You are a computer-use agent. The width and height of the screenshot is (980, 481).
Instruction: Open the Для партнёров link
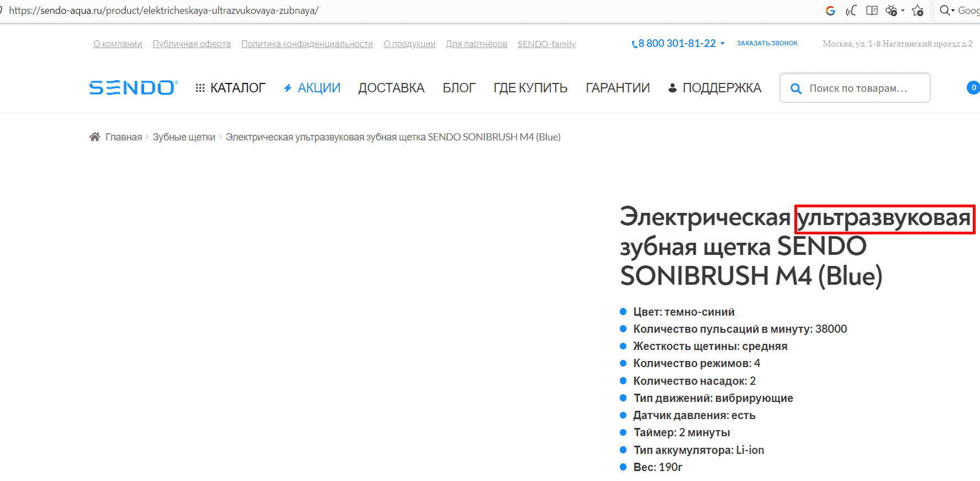pyautogui.click(x=477, y=44)
